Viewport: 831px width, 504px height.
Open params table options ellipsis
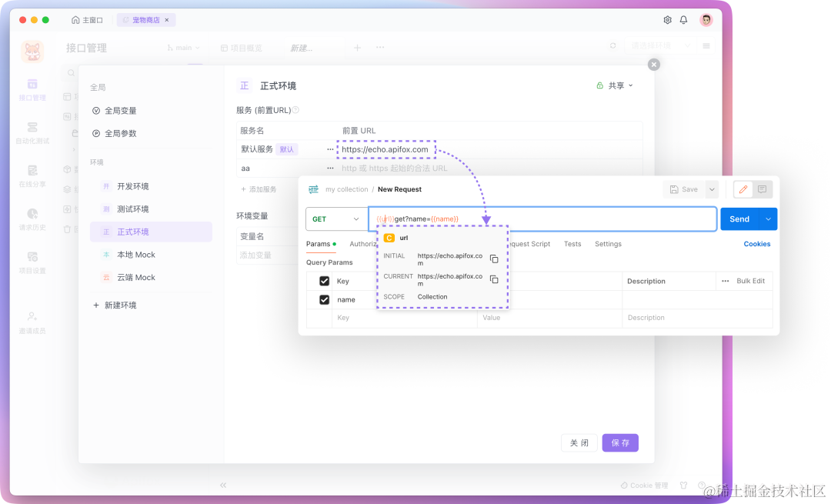click(725, 281)
